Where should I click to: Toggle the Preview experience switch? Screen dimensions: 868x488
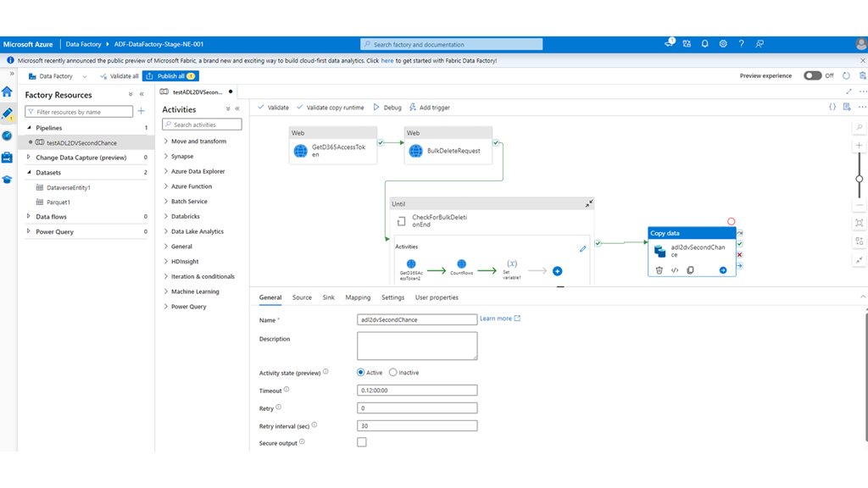coord(812,75)
